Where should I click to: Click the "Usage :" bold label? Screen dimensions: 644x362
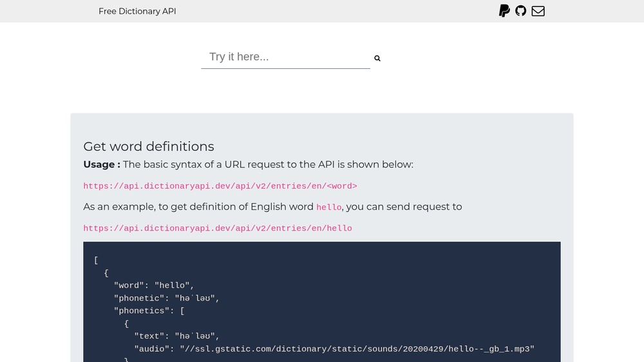tap(102, 164)
